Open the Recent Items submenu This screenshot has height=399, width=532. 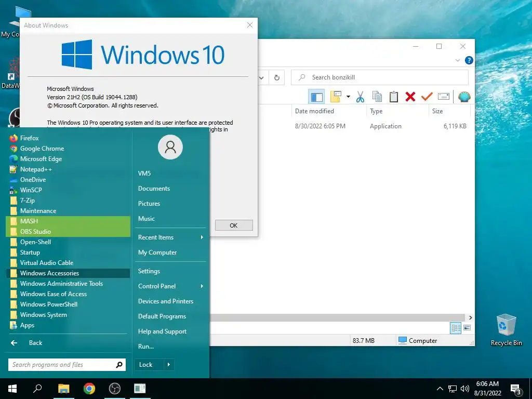tap(170, 237)
